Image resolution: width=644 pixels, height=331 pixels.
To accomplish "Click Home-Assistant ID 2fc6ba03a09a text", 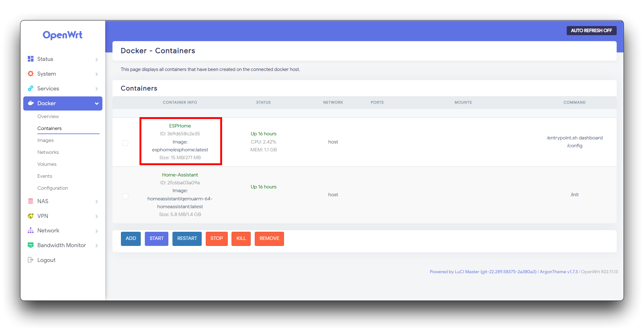I will (x=180, y=182).
